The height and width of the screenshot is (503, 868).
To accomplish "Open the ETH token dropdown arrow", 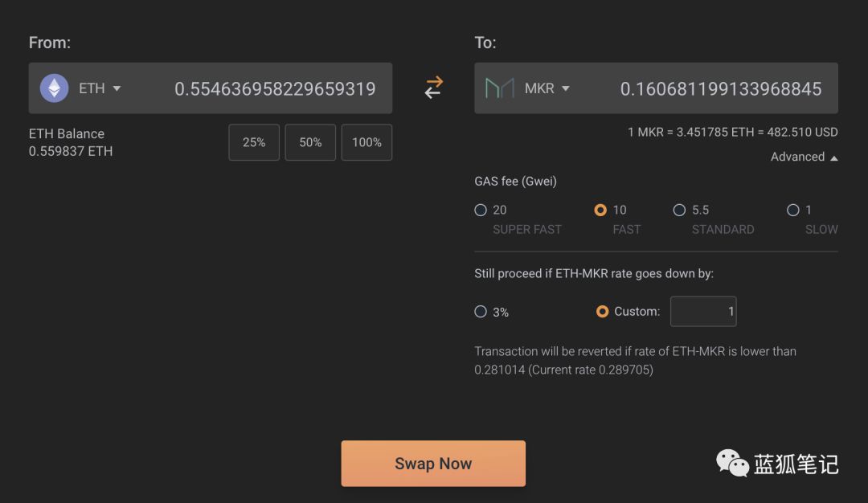I will click(117, 88).
